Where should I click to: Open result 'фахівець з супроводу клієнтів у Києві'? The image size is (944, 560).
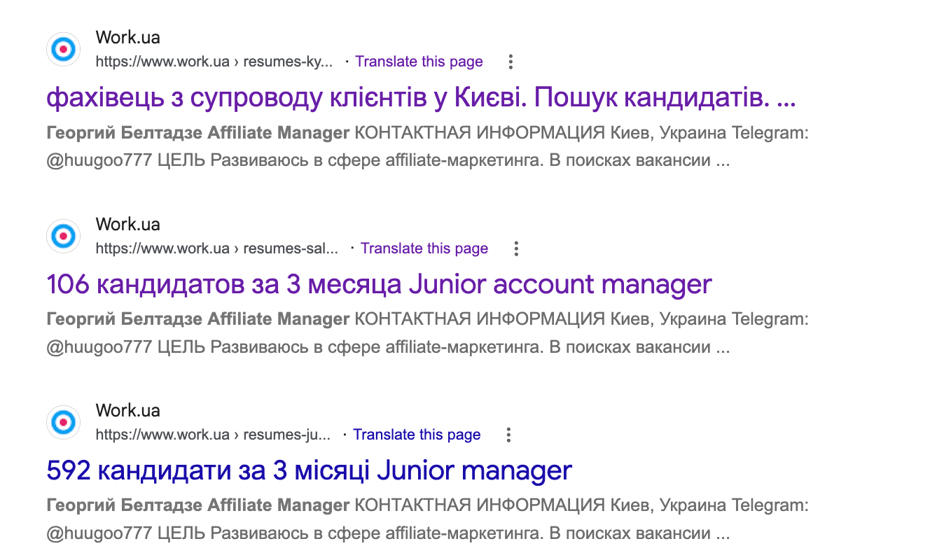tap(421, 98)
